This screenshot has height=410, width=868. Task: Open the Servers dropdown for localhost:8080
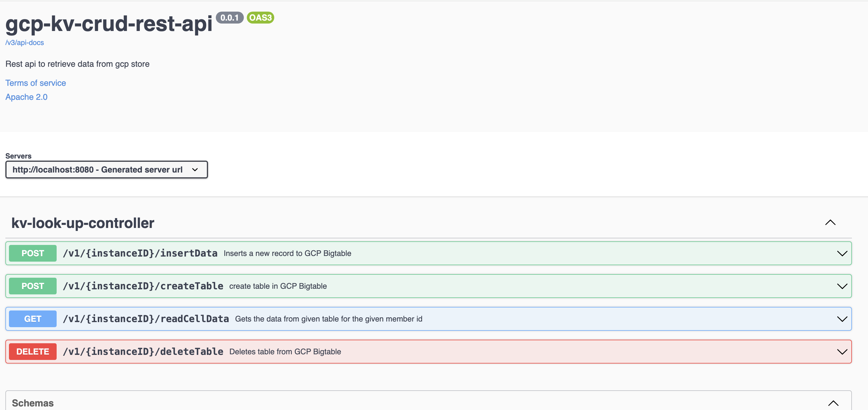coord(106,170)
